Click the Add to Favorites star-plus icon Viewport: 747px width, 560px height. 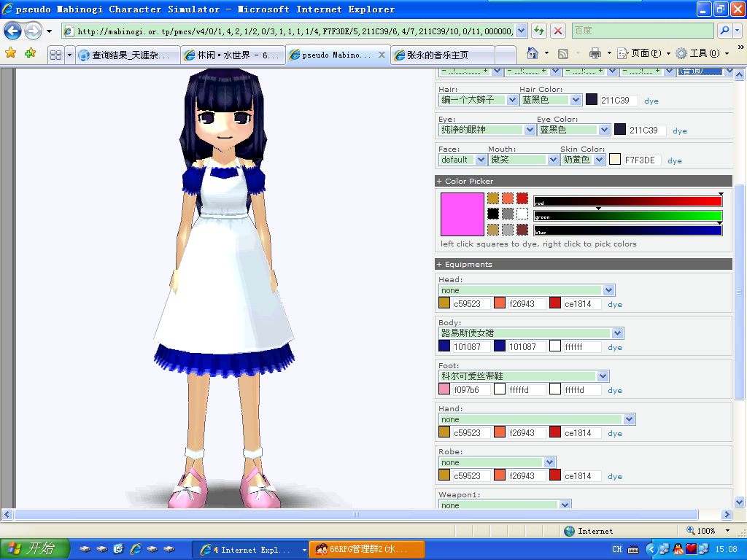[x=31, y=53]
